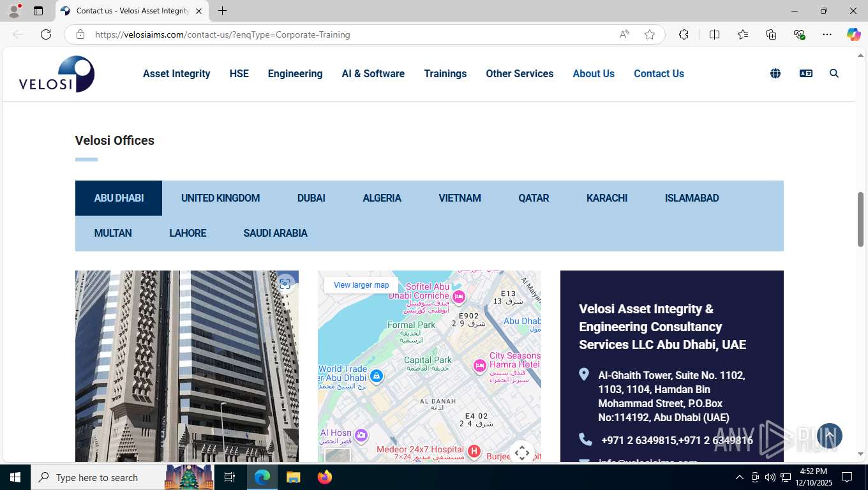Click the World Trade Center map pin
This screenshot has width=868, height=490.
376,376
